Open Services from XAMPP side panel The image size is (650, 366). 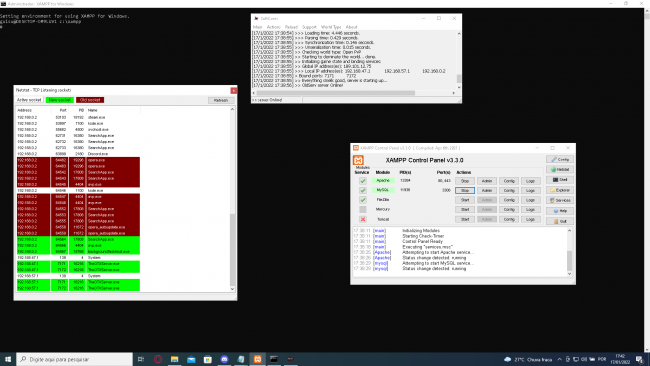560,201
